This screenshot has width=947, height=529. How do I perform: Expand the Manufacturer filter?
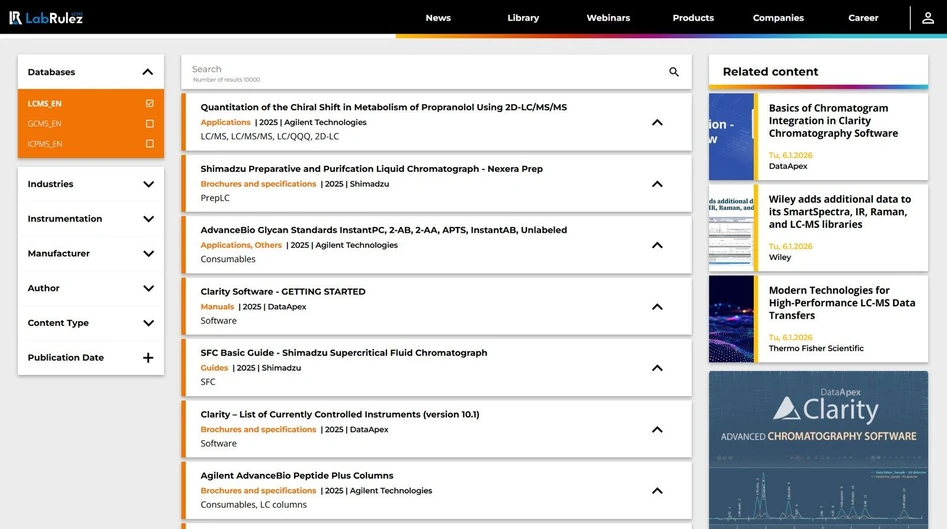pos(148,254)
